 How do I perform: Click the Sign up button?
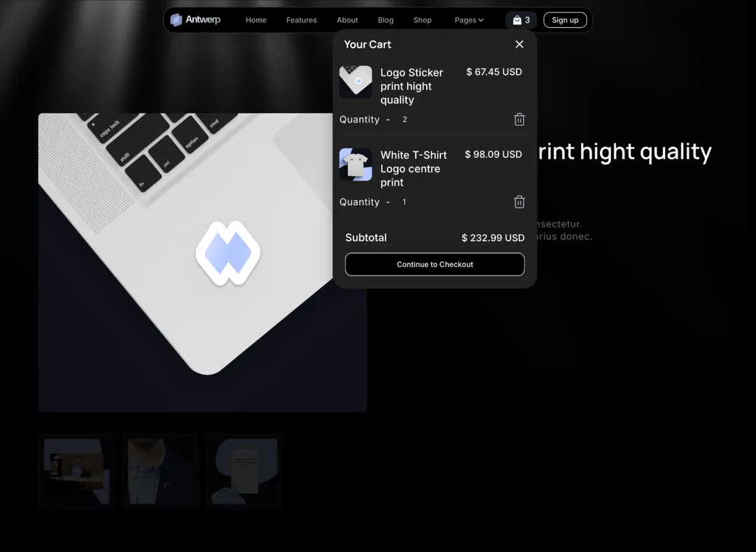pyautogui.click(x=565, y=20)
